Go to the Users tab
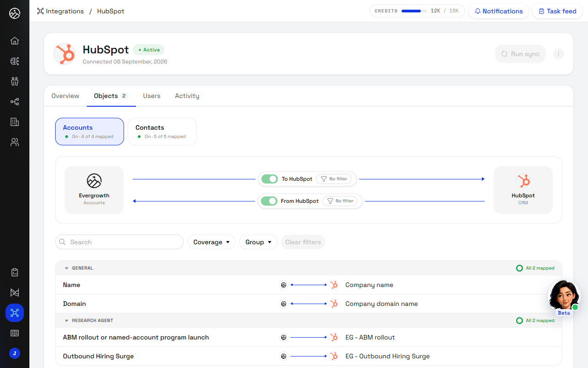 (x=152, y=96)
